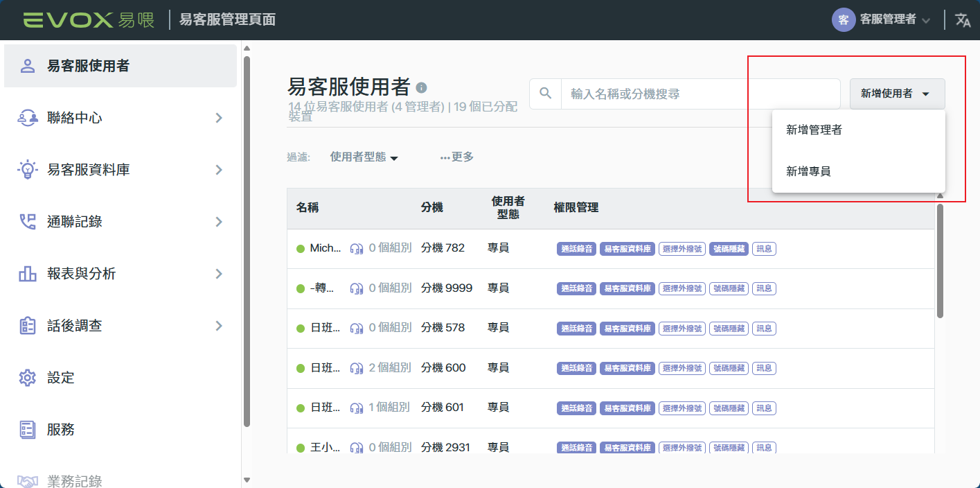Click the info icon beside 易客服使用者 title
Viewport: 980px width, 488px height.
coord(421,88)
